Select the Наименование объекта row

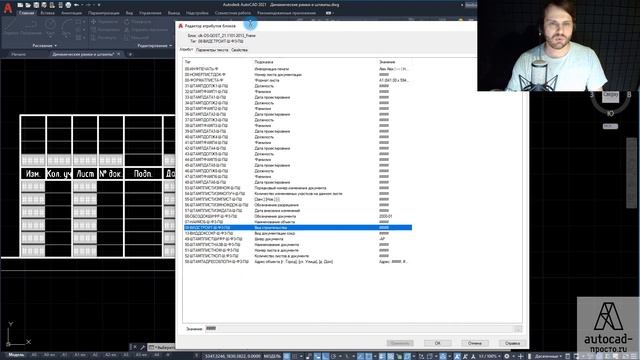coord(298,222)
